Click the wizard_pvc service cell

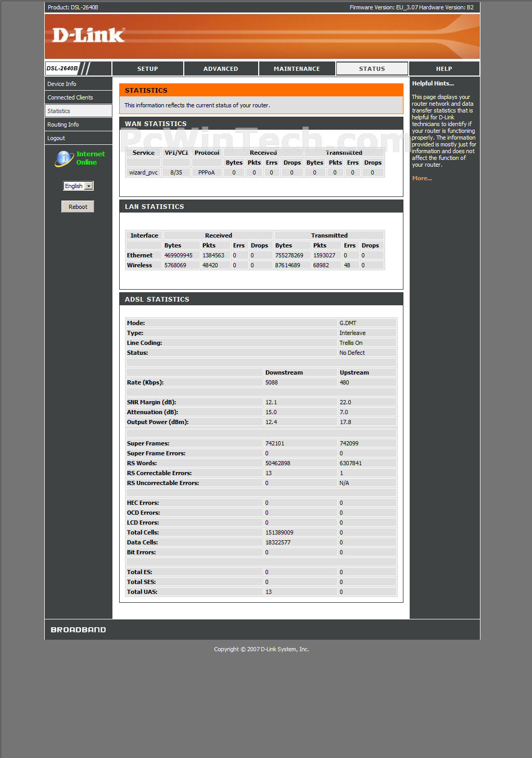144,172
